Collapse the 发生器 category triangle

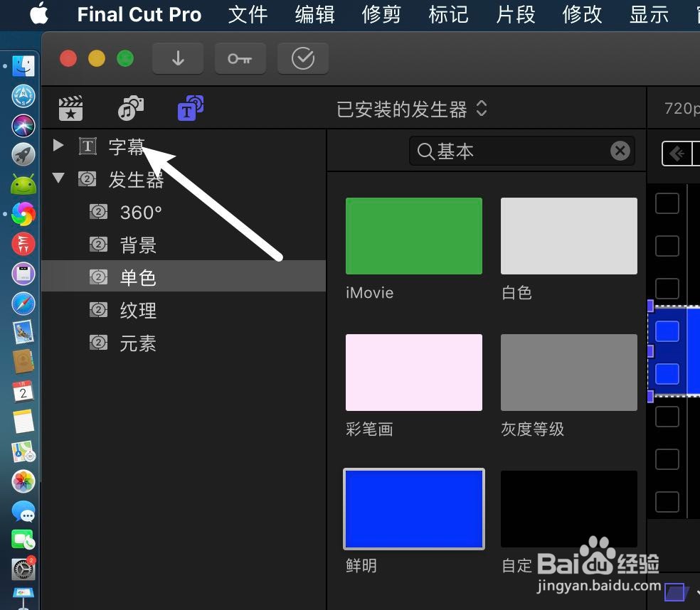[58, 178]
